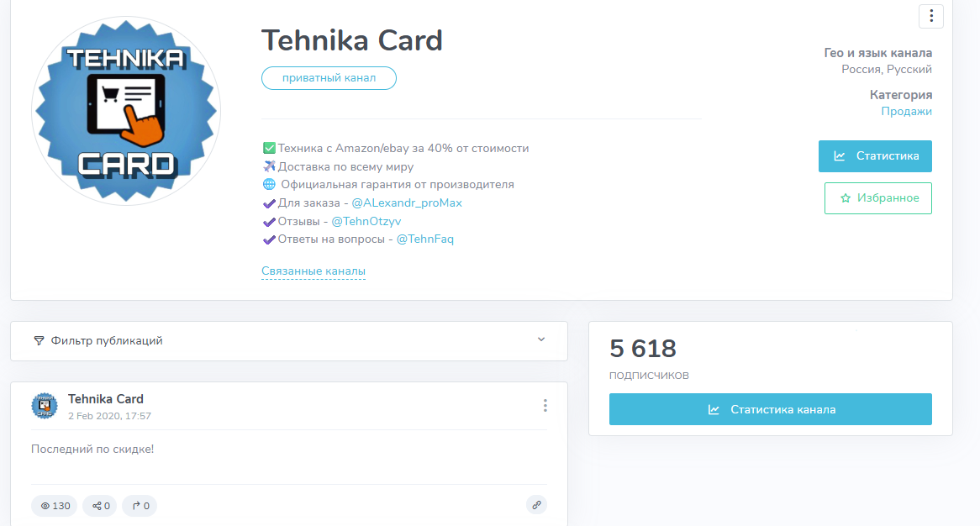
Task: Click the post shares counter
Action: pyautogui.click(x=100, y=506)
